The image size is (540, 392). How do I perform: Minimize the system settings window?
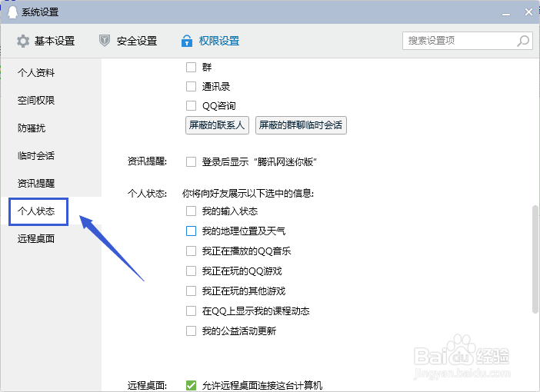point(506,13)
